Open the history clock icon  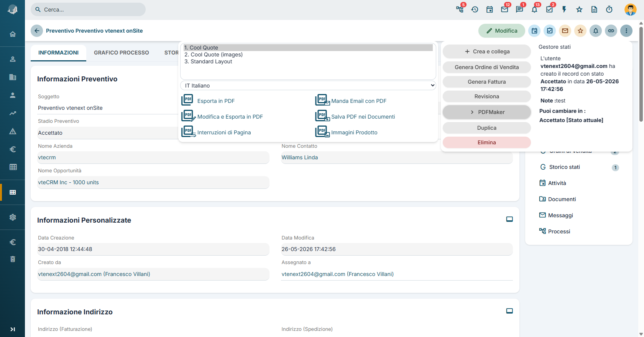coord(475,10)
